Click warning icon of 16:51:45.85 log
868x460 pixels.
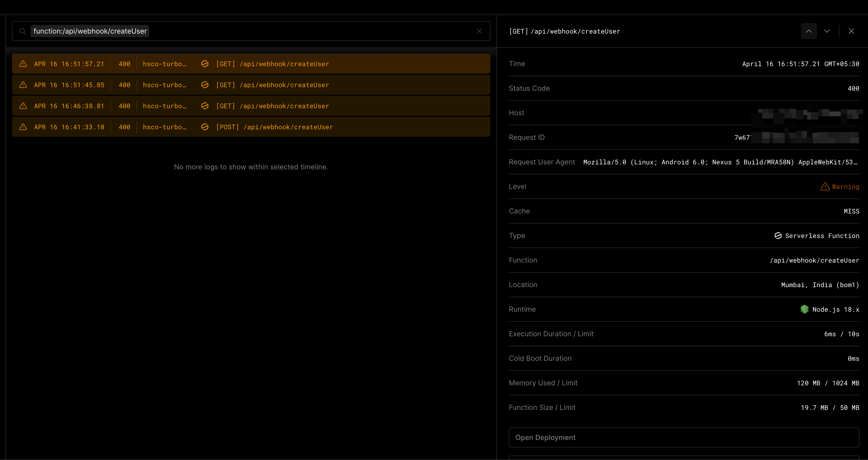click(23, 85)
